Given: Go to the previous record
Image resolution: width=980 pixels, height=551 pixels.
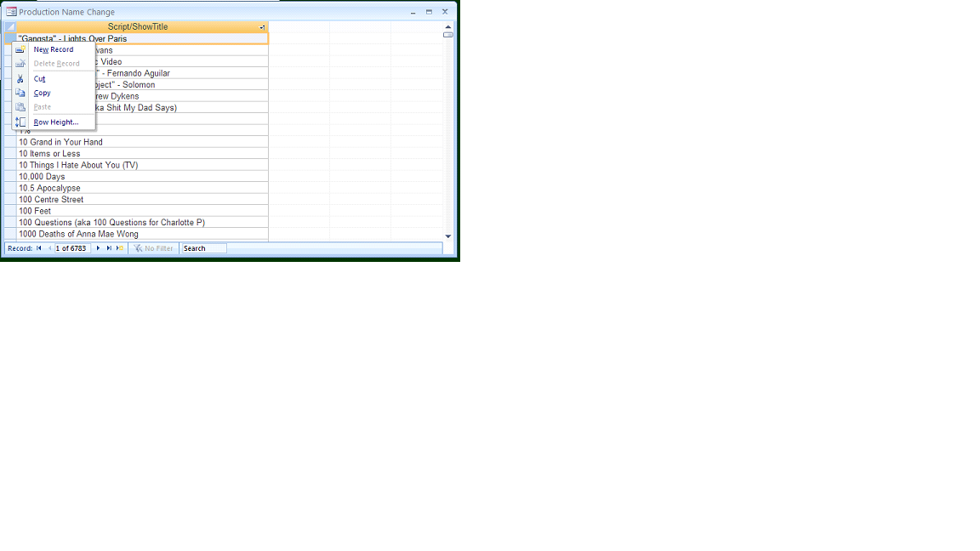Looking at the screenshot, I should click(49, 248).
